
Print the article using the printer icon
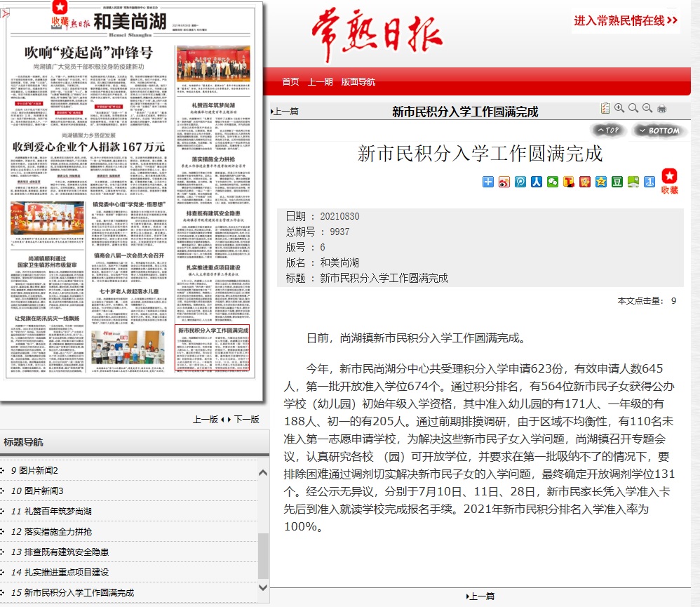[661, 108]
